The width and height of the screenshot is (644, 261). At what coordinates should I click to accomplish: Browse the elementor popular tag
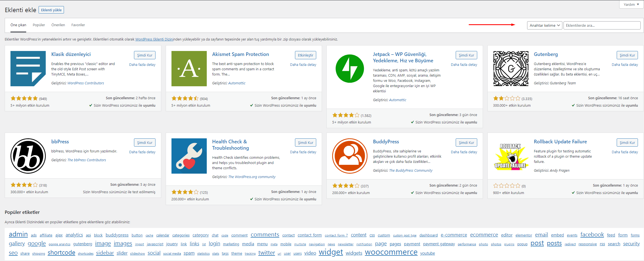pos(524,235)
